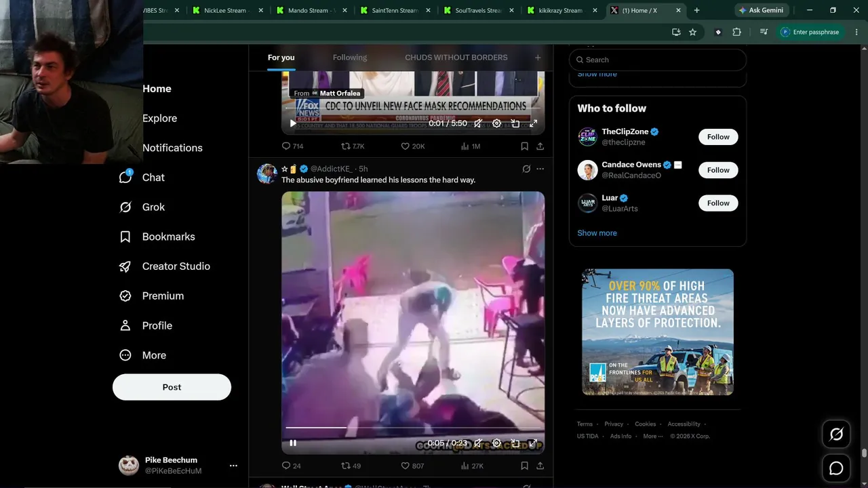This screenshot has width=868, height=488.
Task: Like the AddictKE tweet with 807 likes
Action: pyautogui.click(x=412, y=466)
